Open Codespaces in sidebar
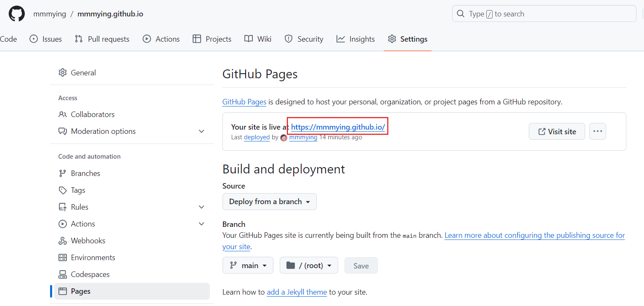This screenshot has width=644, height=306. click(x=132, y=274)
